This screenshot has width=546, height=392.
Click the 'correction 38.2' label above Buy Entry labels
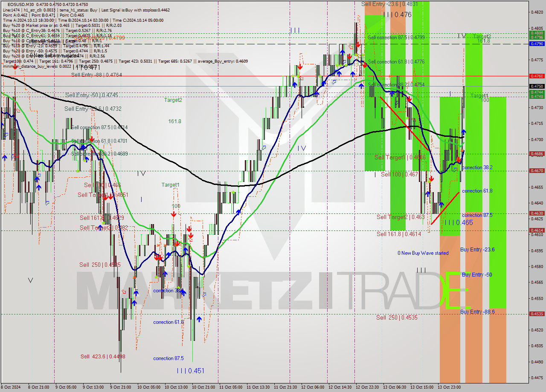(477, 167)
